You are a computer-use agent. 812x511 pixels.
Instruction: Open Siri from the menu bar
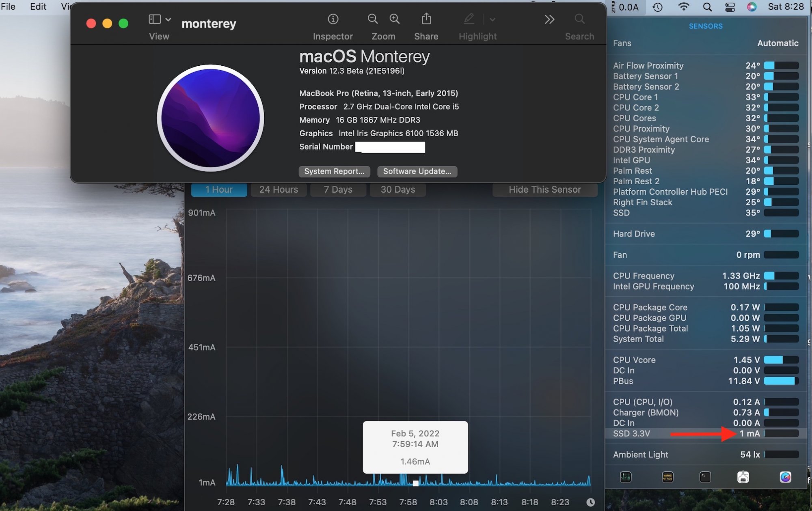(x=752, y=7)
